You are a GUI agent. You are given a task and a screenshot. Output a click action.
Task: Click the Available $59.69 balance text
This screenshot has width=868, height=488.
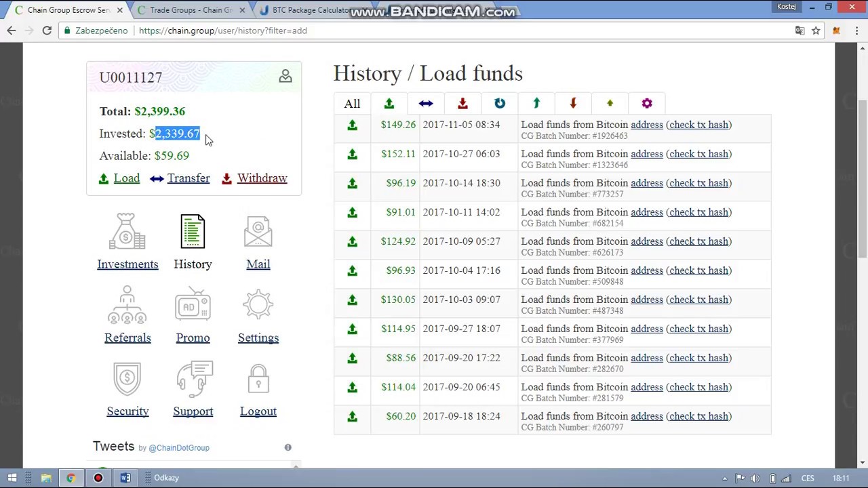click(144, 156)
